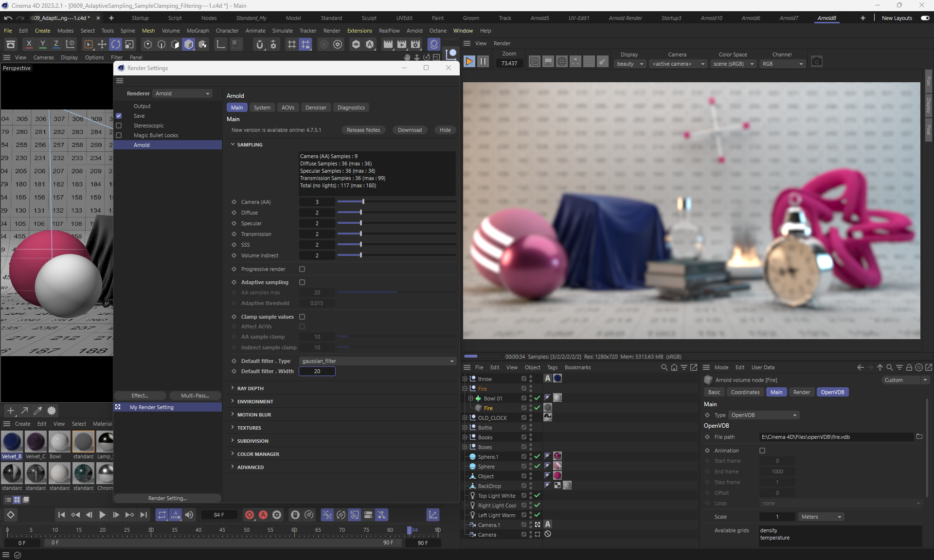The height and width of the screenshot is (560, 934).
Task: Click the record keyframe button
Action: [x=250, y=515]
